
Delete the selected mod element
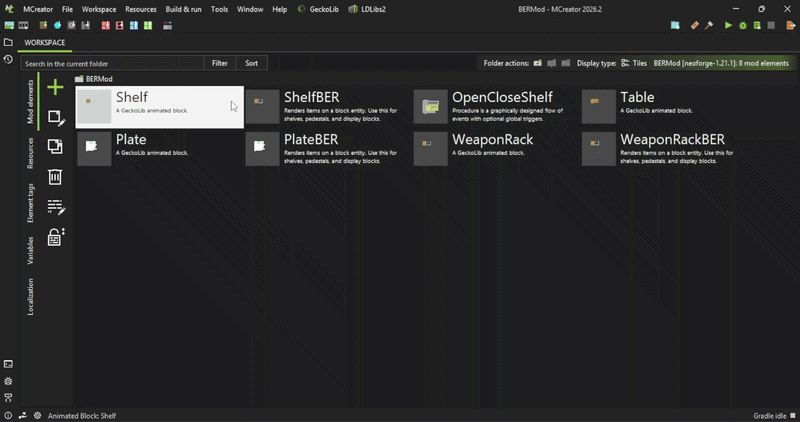click(55, 177)
